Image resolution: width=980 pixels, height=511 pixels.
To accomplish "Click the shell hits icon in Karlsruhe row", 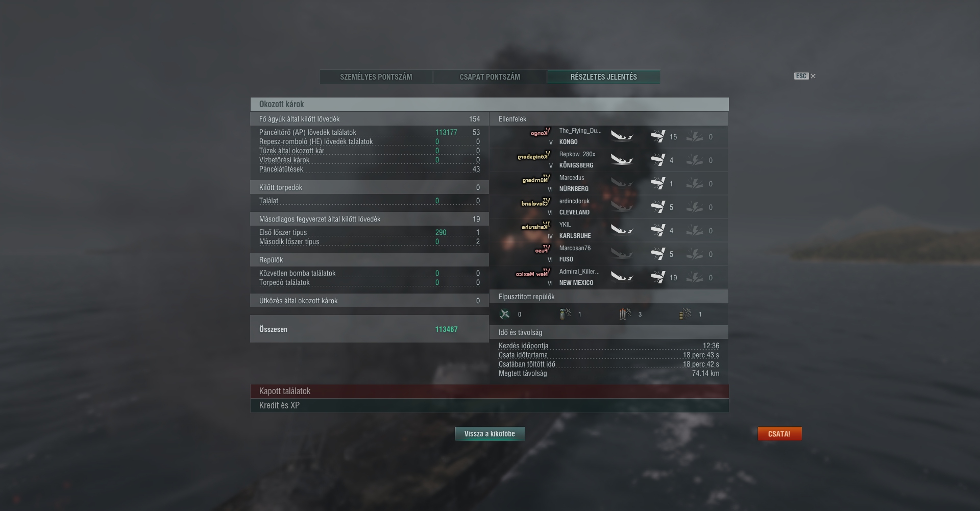I will [657, 230].
